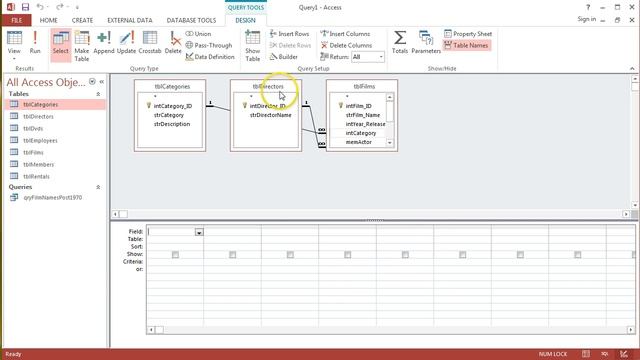Save the query with the disk icon
This screenshot has width=640, height=360.
(x=25, y=7)
